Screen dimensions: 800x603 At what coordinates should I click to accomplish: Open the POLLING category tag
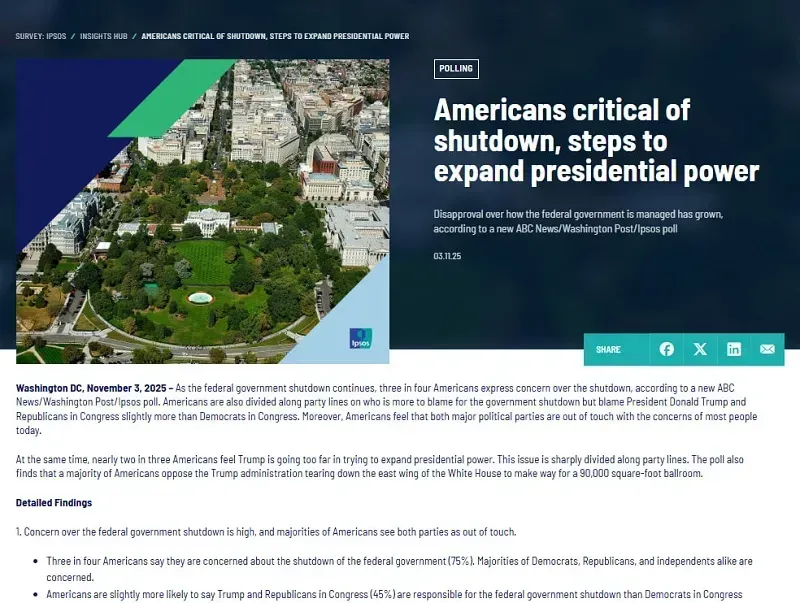456,69
